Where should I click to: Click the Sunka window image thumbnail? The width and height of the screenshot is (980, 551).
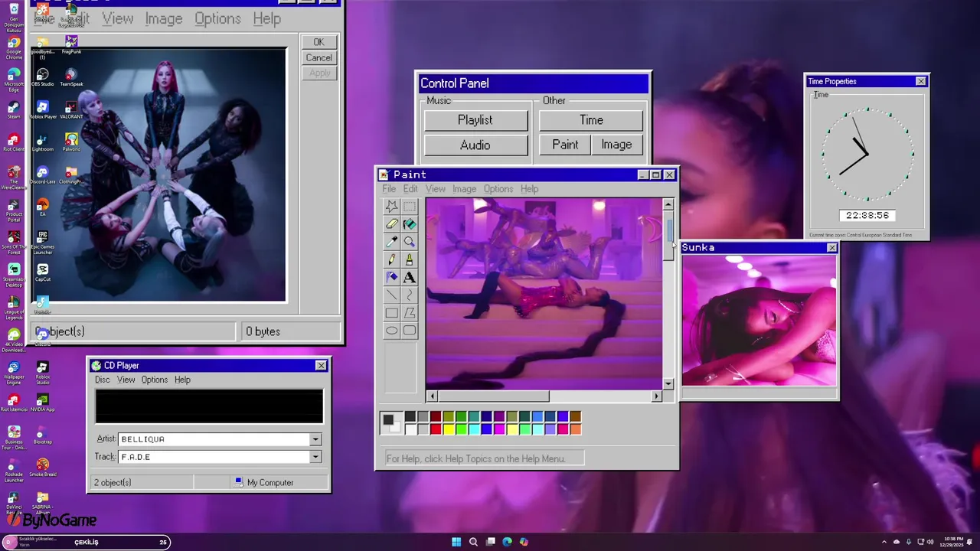(759, 321)
